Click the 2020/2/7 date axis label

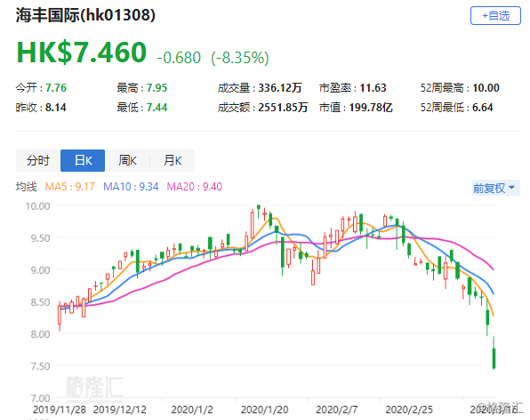337,409
